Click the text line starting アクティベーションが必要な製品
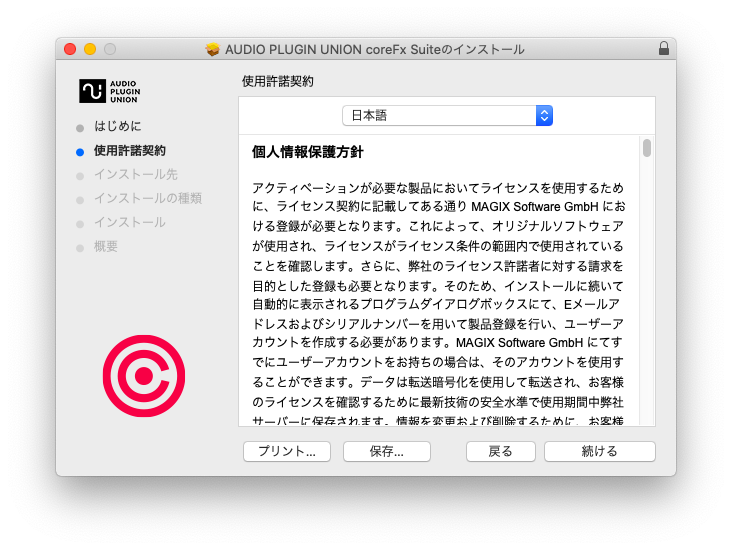 pos(438,188)
